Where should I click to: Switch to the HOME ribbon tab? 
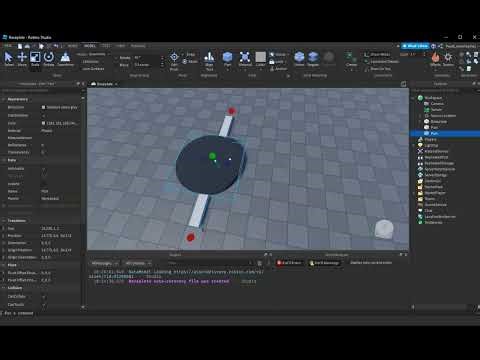pyautogui.click(x=73, y=46)
